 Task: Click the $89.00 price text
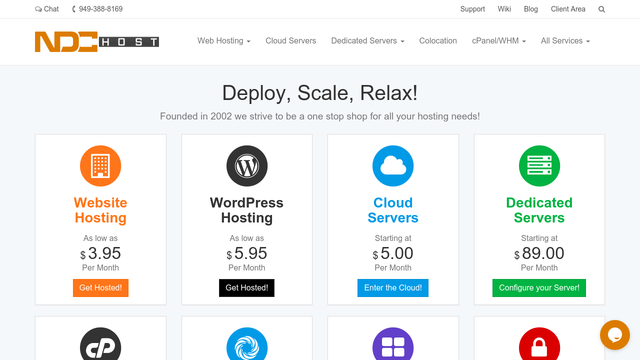(x=539, y=253)
